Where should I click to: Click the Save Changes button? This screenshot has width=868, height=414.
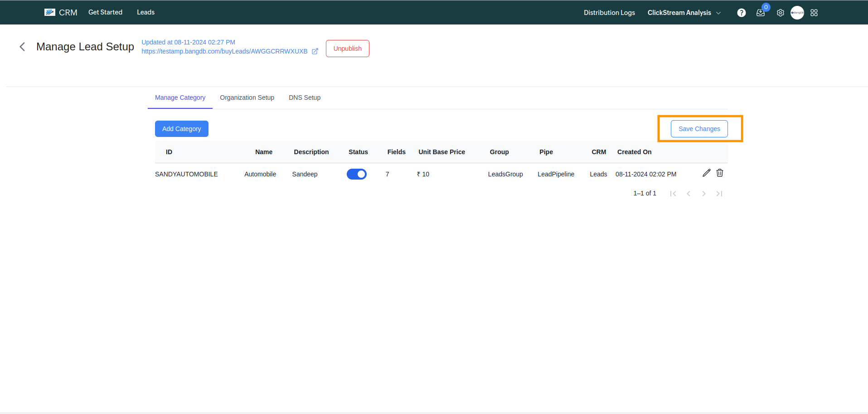pyautogui.click(x=699, y=129)
